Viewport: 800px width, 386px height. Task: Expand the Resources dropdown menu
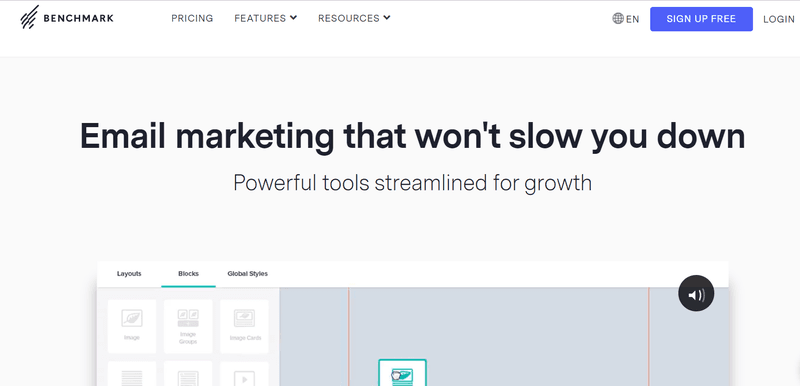(354, 18)
